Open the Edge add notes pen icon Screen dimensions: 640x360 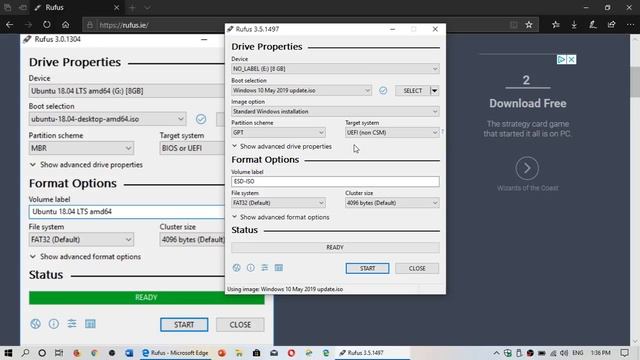[593, 25]
